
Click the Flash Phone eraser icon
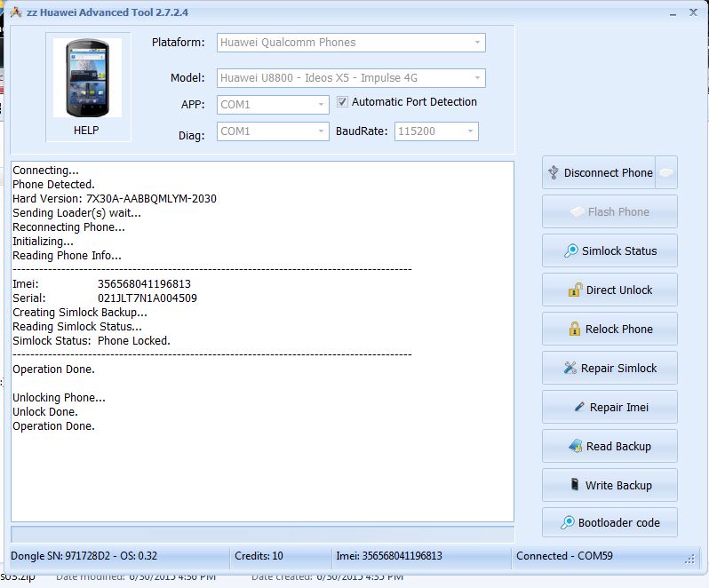pyautogui.click(x=577, y=211)
